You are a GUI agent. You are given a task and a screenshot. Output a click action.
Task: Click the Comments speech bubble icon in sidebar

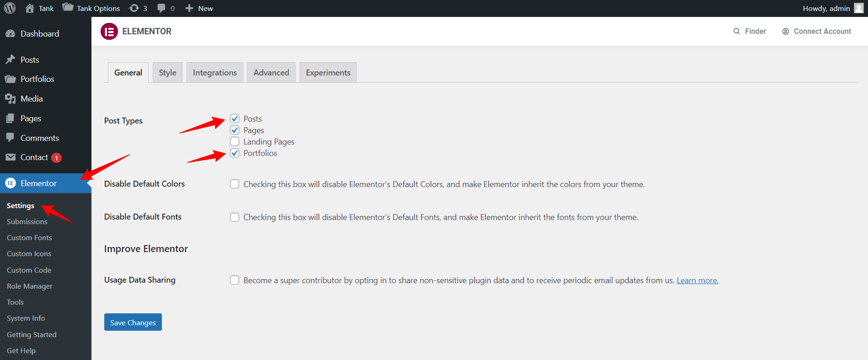click(10, 138)
